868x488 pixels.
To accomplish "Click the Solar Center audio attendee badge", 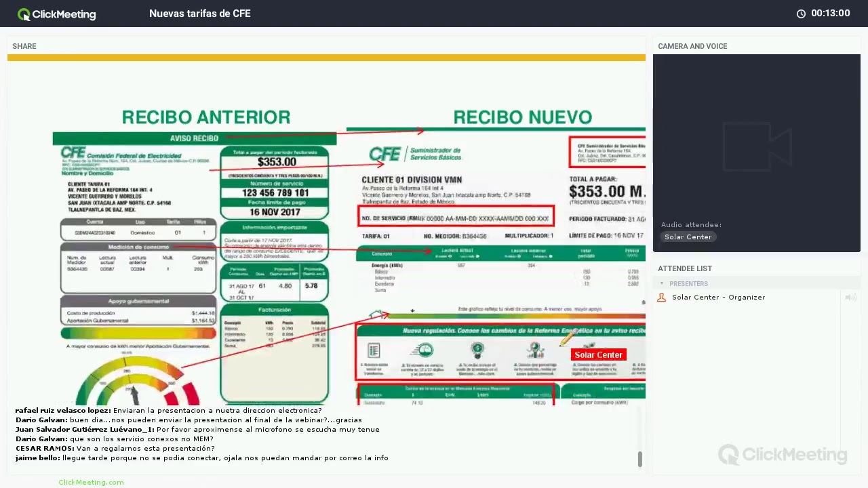I will (x=688, y=237).
